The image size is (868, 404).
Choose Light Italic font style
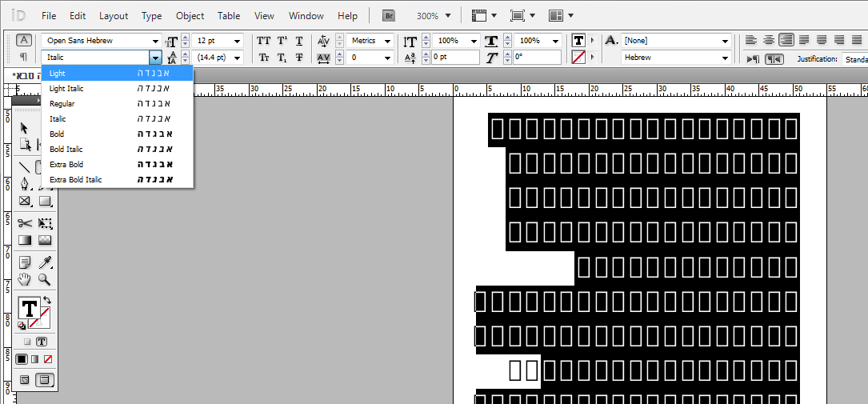(x=118, y=89)
